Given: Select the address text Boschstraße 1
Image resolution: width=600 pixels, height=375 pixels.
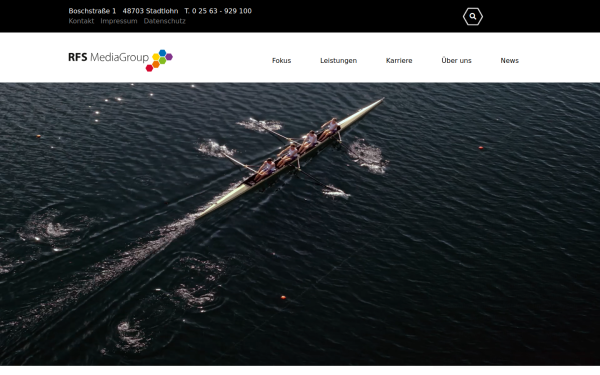Looking at the screenshot, I should (92, 11).
